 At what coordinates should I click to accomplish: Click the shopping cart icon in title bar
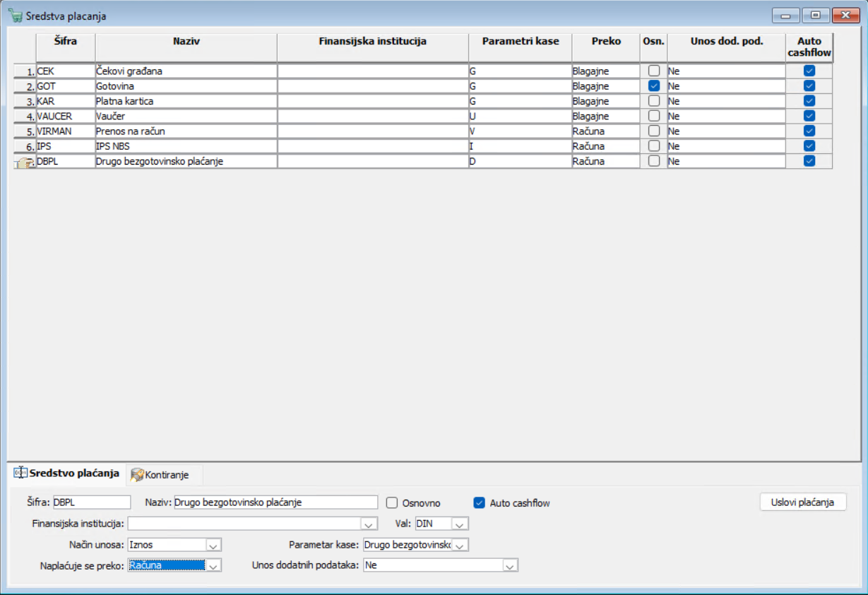[15, 16]
